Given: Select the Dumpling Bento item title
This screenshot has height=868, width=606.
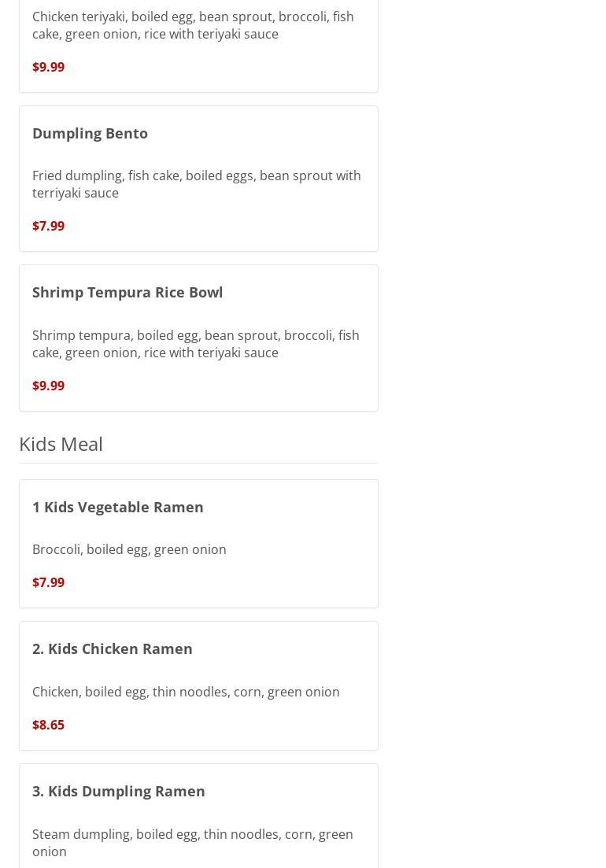Looking at the screenshot, I should tap(90, 134).
